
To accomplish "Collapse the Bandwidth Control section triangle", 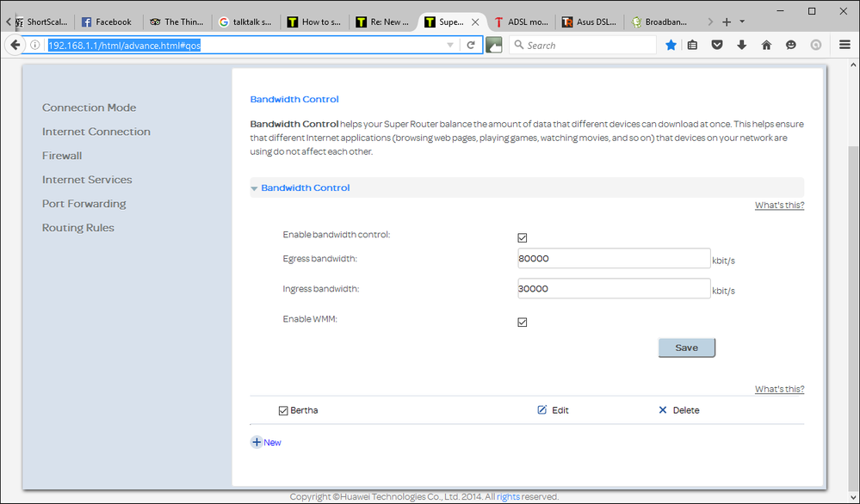I will 255,188.
